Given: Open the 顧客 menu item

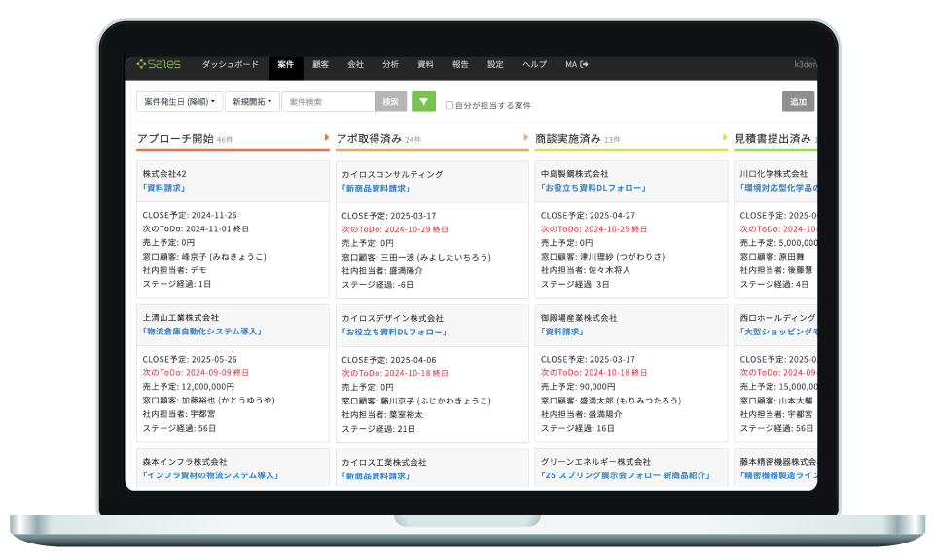Looking at the screenshot, I should [x=321, y=65].
